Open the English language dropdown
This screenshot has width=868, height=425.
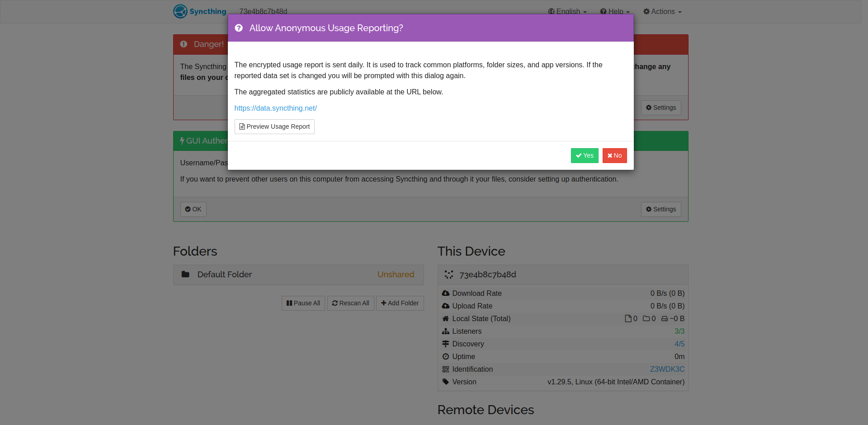coord(567,12)
